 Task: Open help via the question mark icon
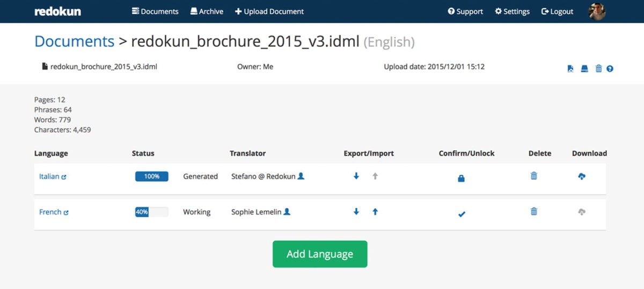[x=610, y=69]
